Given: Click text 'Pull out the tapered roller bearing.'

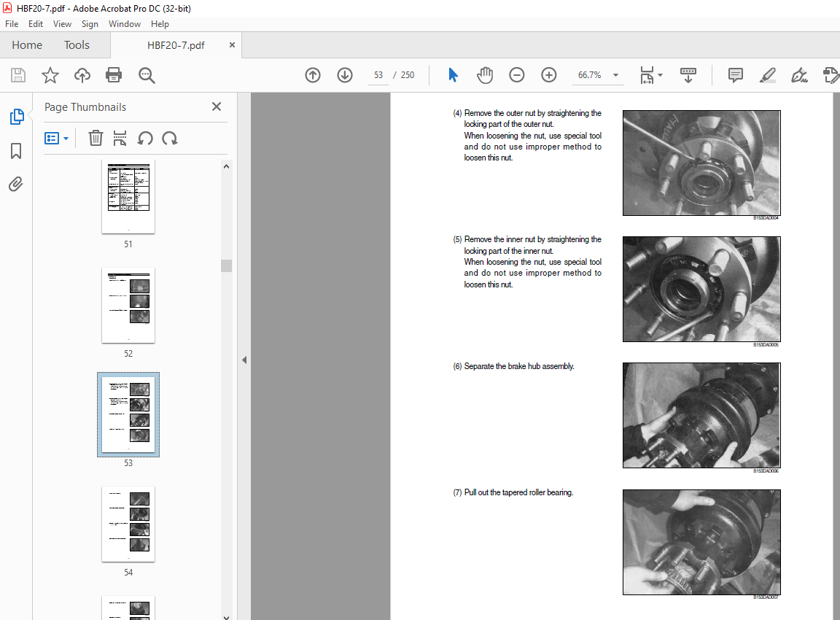Looking at the screenshot, I should click(x=518, y=492).
